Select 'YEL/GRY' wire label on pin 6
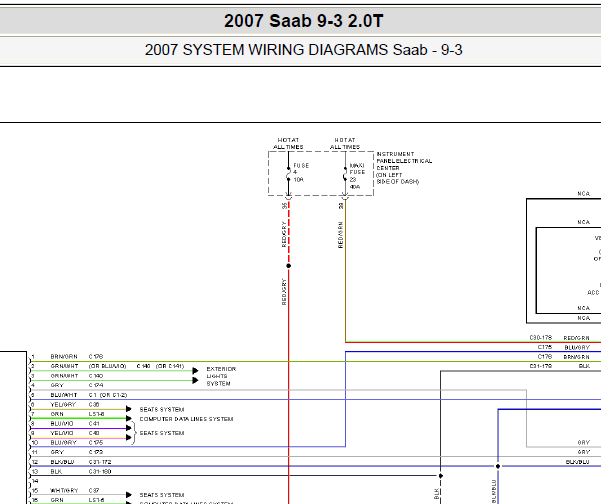 coord(63,404)
